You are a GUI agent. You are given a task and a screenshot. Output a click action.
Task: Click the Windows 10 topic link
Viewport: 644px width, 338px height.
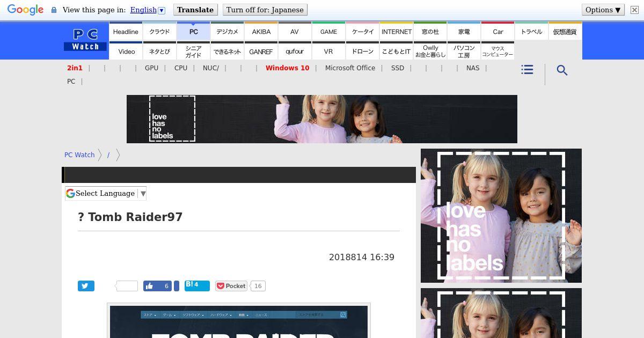[287, 68]
